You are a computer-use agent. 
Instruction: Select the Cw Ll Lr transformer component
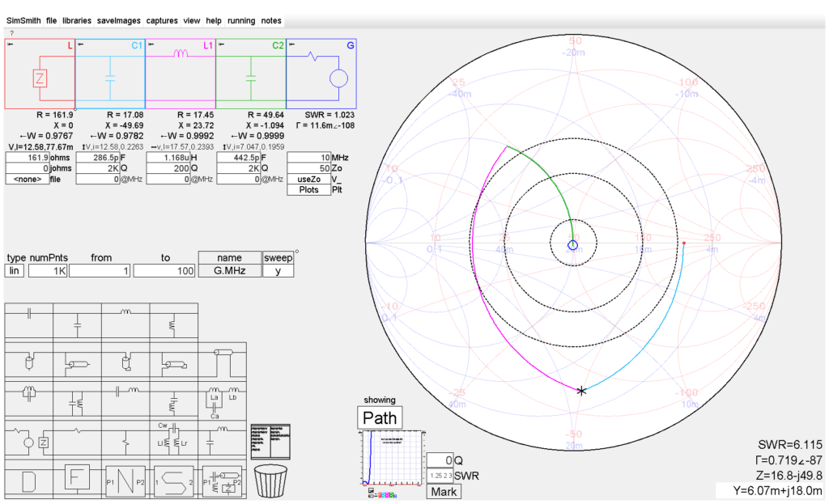(x=173, y=438)
